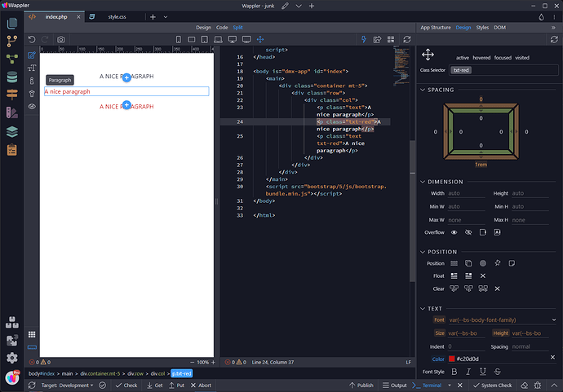This screenshot has height=392, width=563.
Task: Click the Get button
Action: (155, 385)
